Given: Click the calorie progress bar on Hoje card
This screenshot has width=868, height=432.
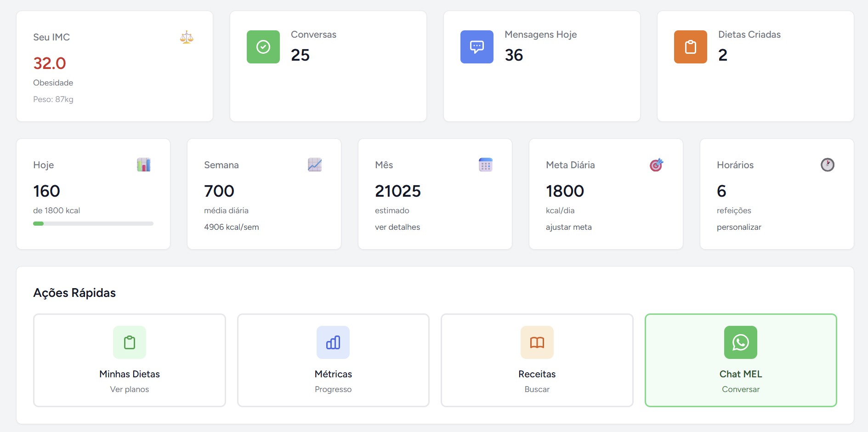Looking at the screenshot, I should [93, 224].
